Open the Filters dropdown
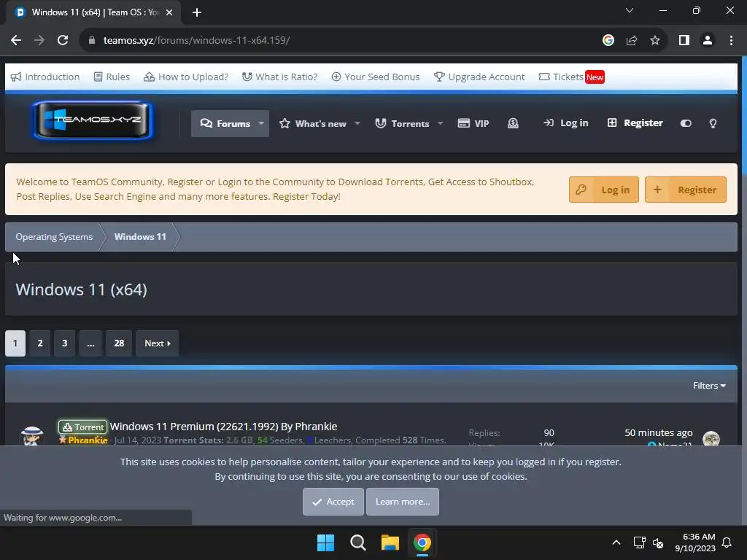Screen dimensions: 747x560 709,386
